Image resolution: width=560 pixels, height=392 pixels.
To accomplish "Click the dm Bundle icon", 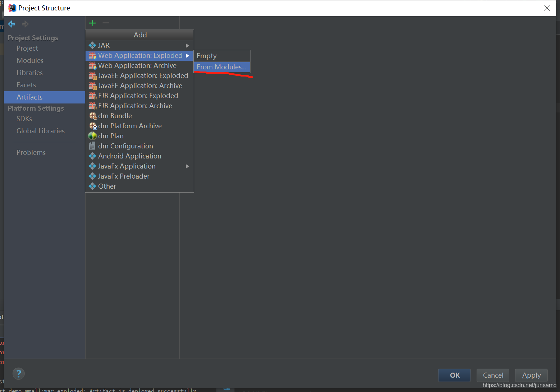I will (92, 116).
